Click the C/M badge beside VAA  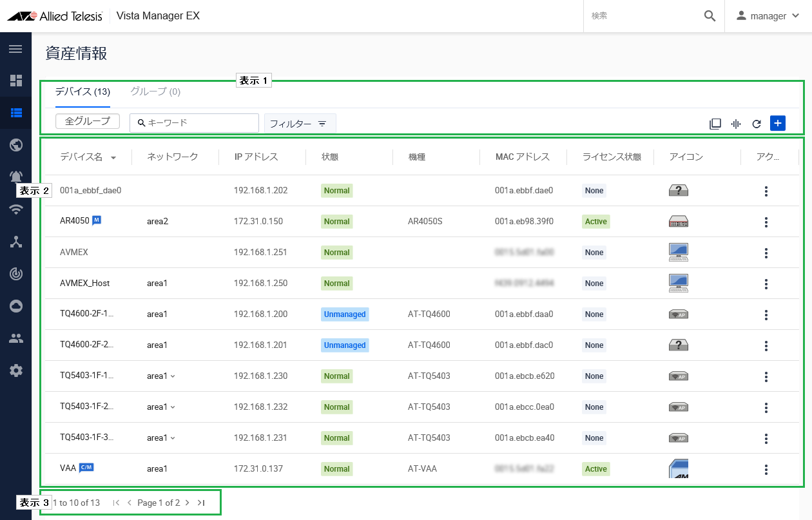pyautogui.click(x=86, y=468)
